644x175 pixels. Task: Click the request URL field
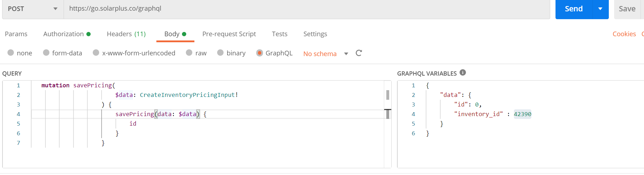tap(306, 9)
